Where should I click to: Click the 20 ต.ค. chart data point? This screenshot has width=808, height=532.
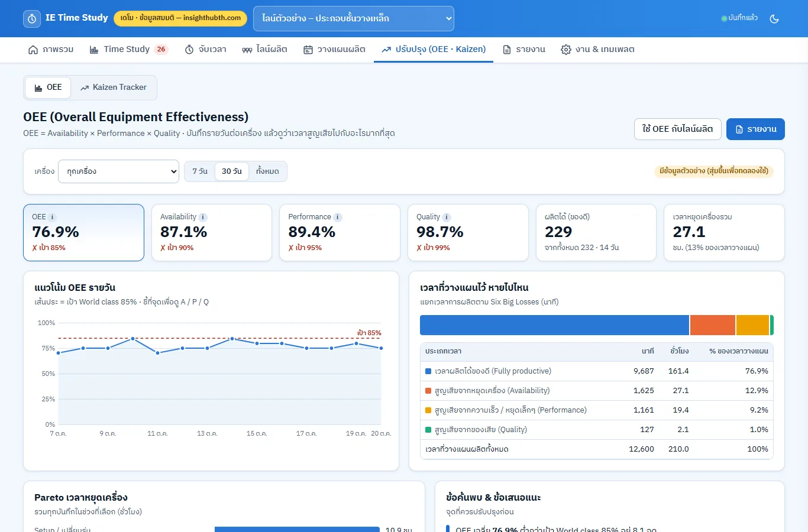(381, 348)
